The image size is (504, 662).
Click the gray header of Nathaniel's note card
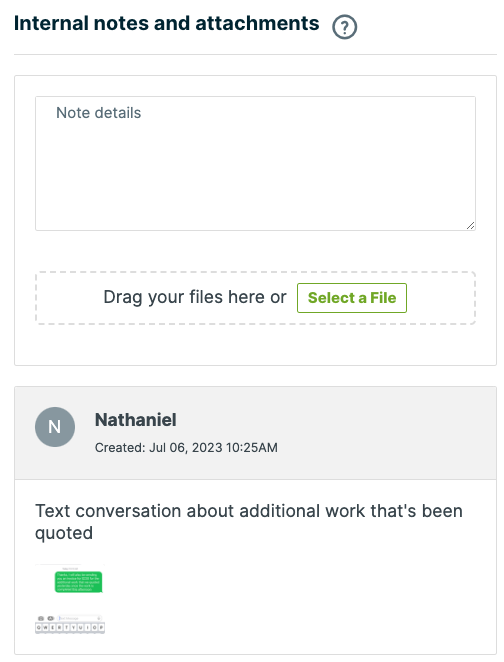pos(255,433)
